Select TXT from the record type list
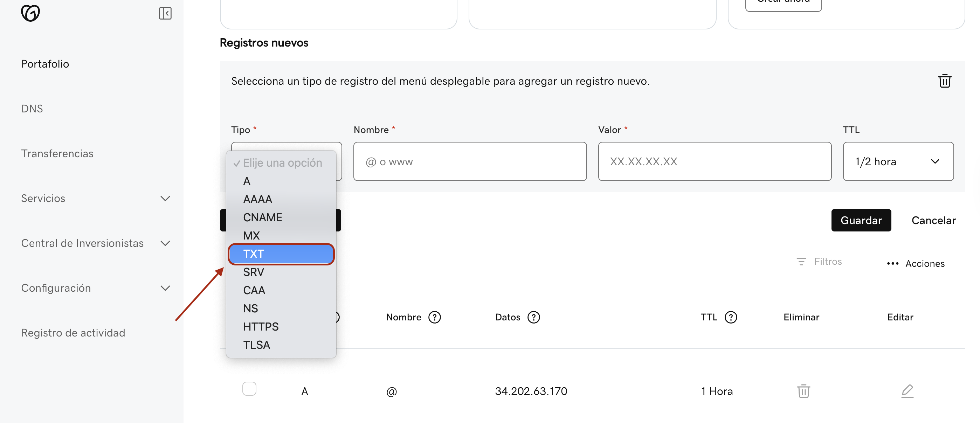 (281, 254)
